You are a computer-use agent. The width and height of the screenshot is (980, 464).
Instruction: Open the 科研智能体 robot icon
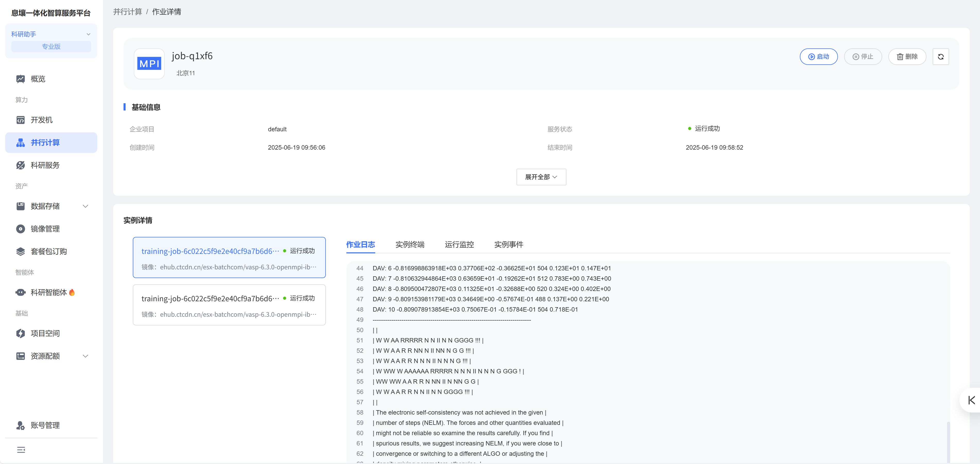click(21, 292)
